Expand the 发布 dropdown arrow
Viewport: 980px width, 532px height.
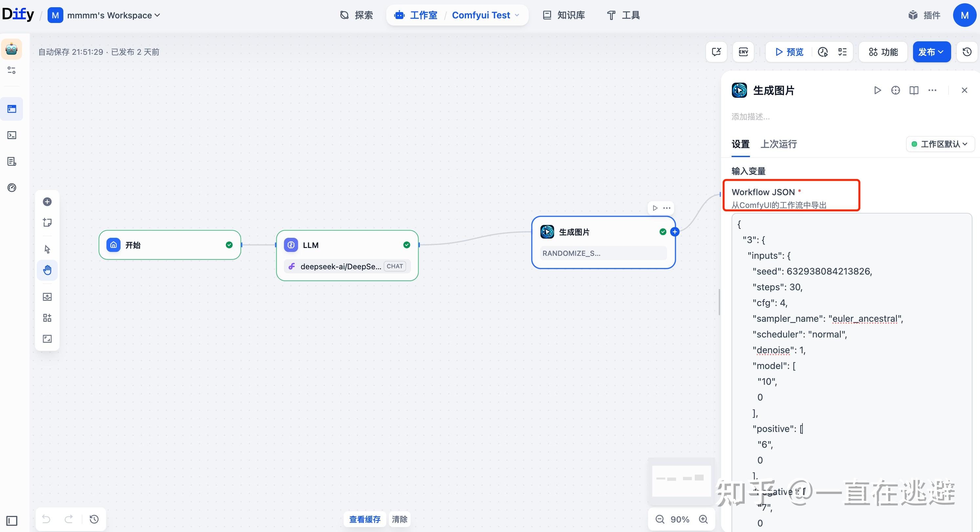coord(941,52)
